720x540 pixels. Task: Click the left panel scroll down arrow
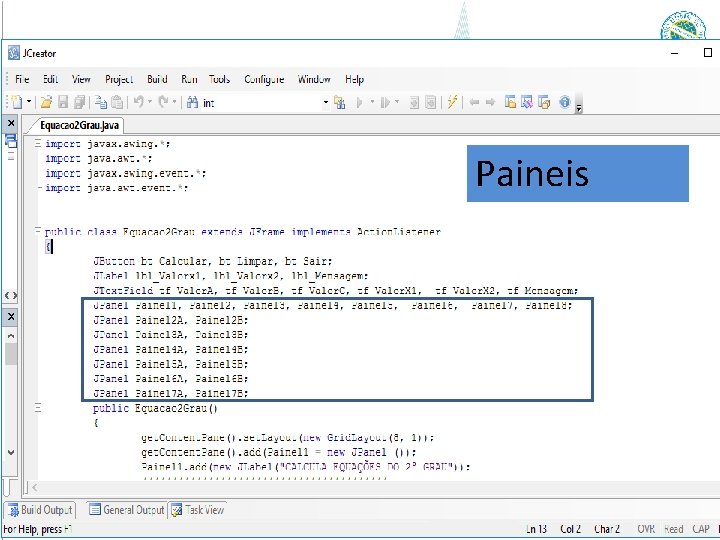(x=11, y=452)
